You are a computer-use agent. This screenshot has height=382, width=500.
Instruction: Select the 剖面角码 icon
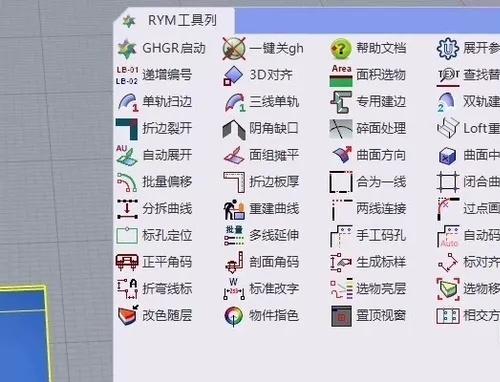pyautogui.click(x=234, y=262)
